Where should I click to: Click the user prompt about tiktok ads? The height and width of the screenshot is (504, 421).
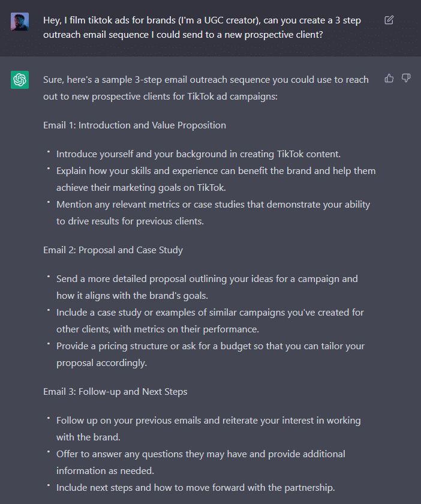(x=202, y=28)
